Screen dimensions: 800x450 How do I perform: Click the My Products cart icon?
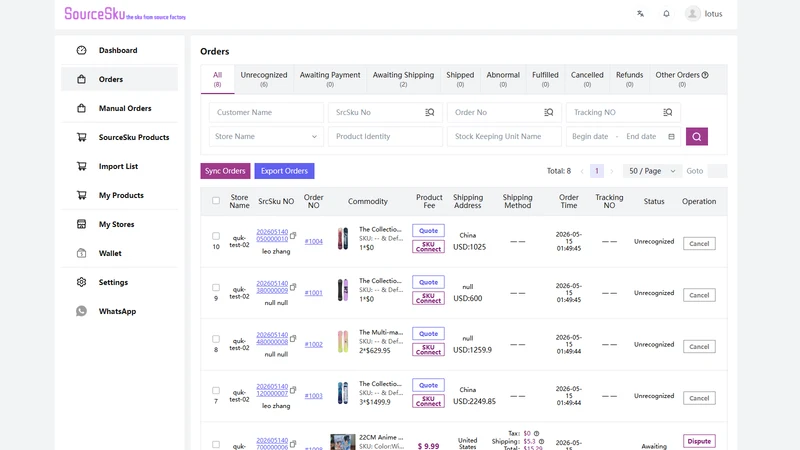(82, 195)
